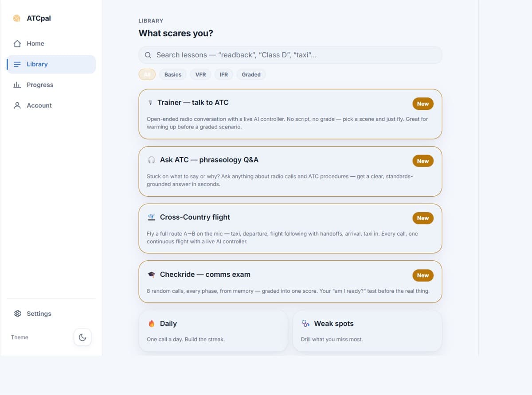This screenshot has height=395, width=532.
Task: Click the Account person icon
Action: coord(17,105)
